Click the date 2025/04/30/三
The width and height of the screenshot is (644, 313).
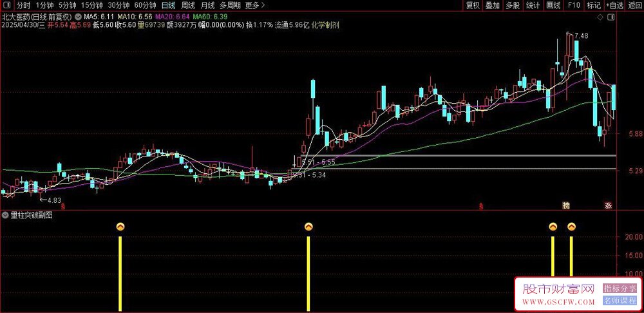coord(23,25)
